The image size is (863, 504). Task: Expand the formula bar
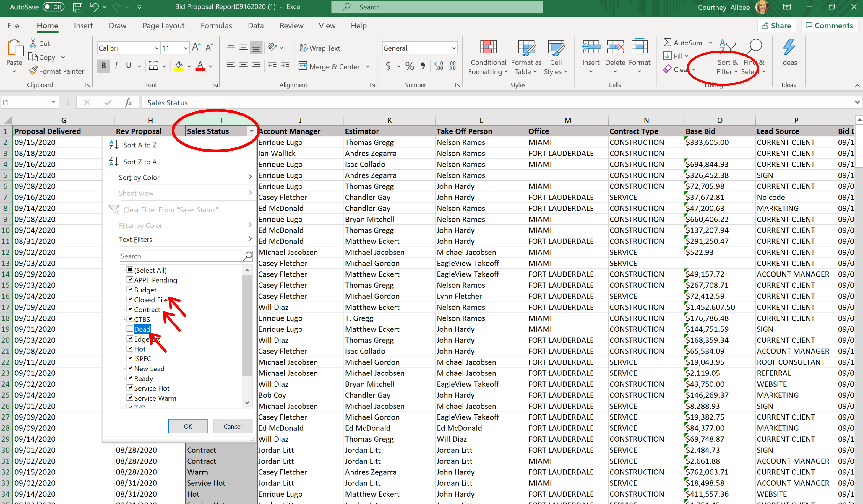point(857,102)
